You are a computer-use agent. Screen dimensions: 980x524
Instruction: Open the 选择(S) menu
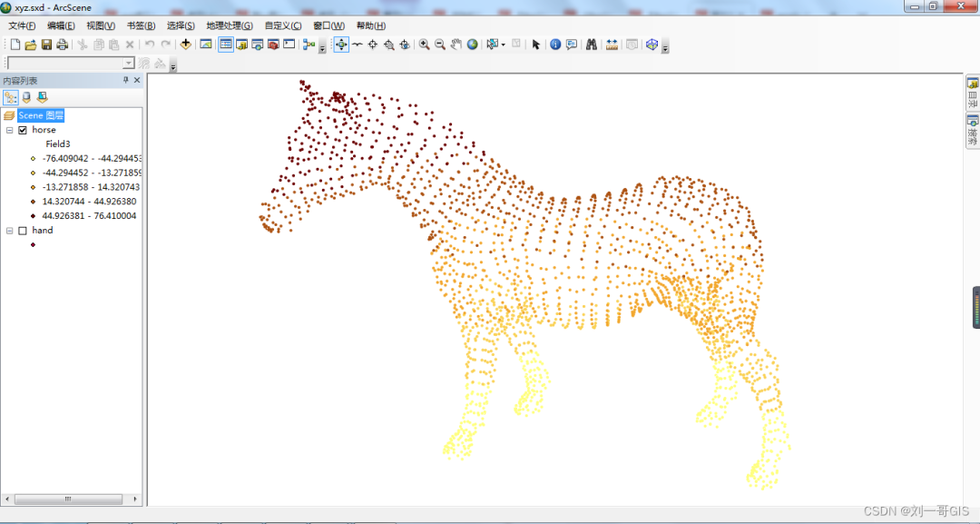(181, 25)
